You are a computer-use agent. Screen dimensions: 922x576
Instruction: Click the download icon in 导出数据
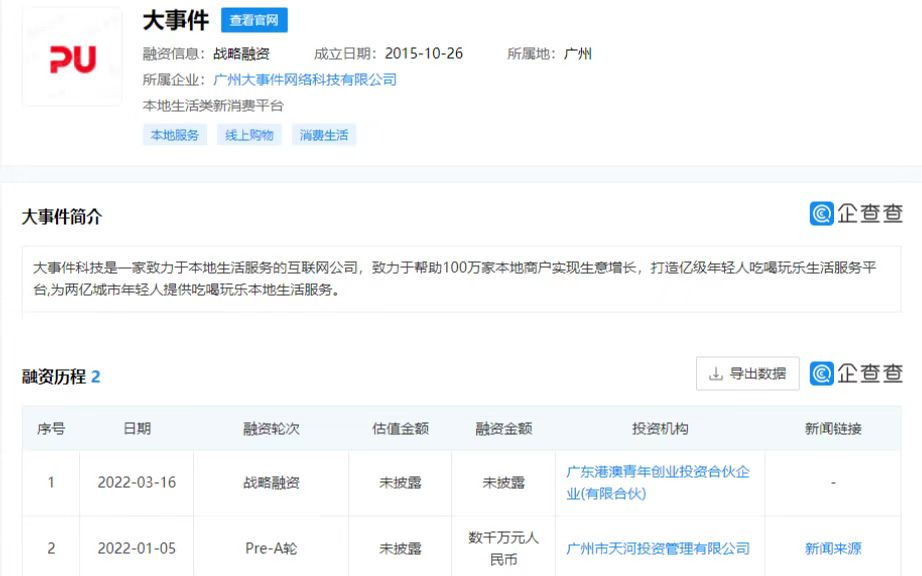pos(716,374)
